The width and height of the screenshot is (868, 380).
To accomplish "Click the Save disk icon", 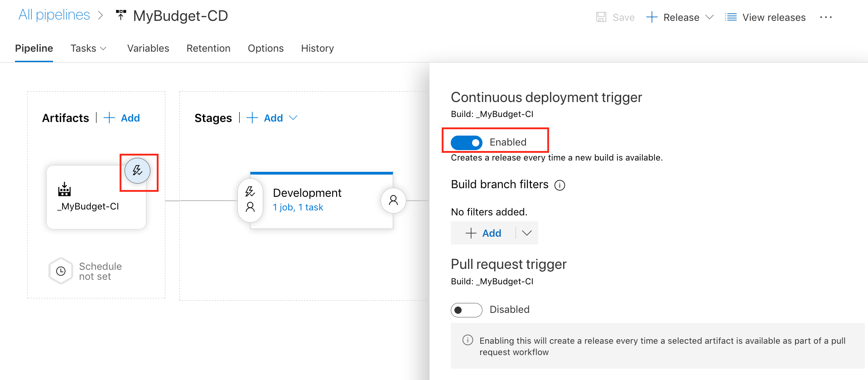I will pos(601,17).
